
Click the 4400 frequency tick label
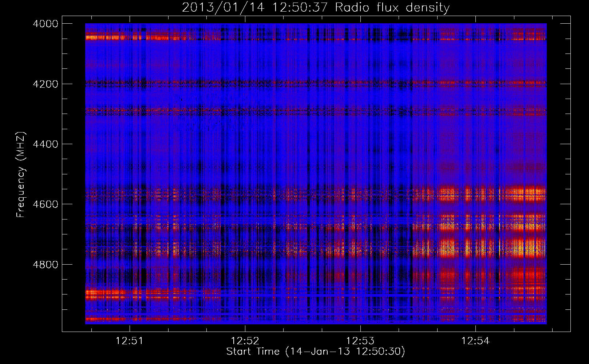(x=45, y=144)
